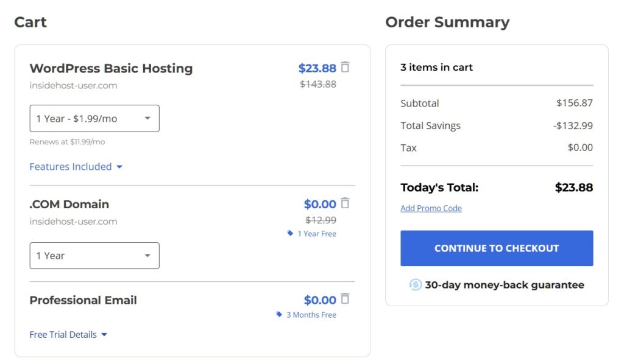Expand Free Trial Details section
This screenshot has width=624, height=364.
pyautogui.click(x=68, y=335)
